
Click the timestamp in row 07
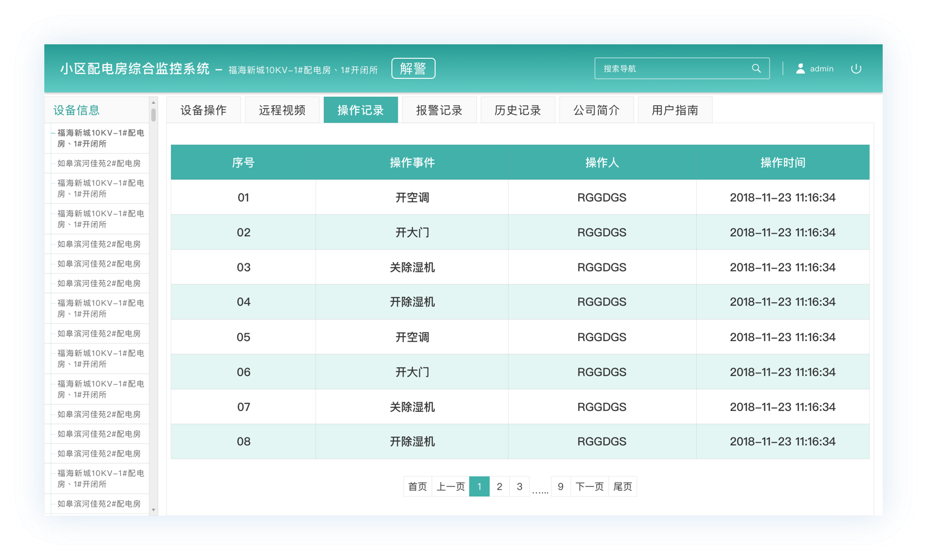tap(783, 407)
